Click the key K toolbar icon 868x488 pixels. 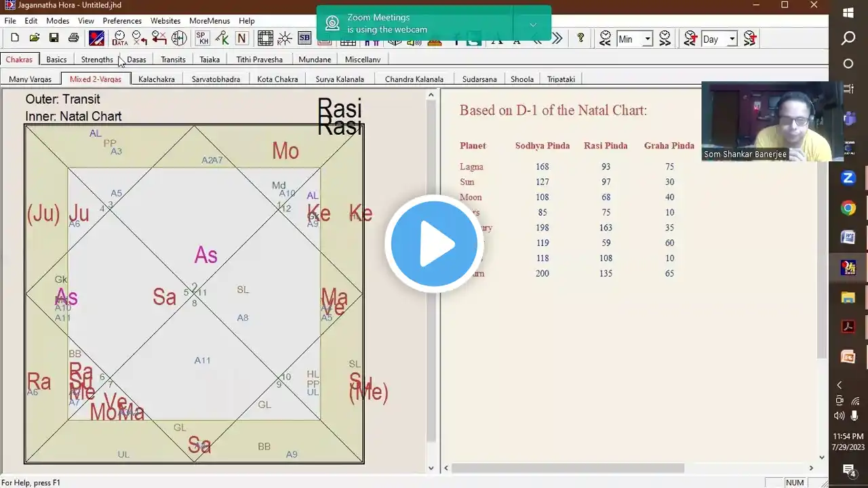click(222, 38)
